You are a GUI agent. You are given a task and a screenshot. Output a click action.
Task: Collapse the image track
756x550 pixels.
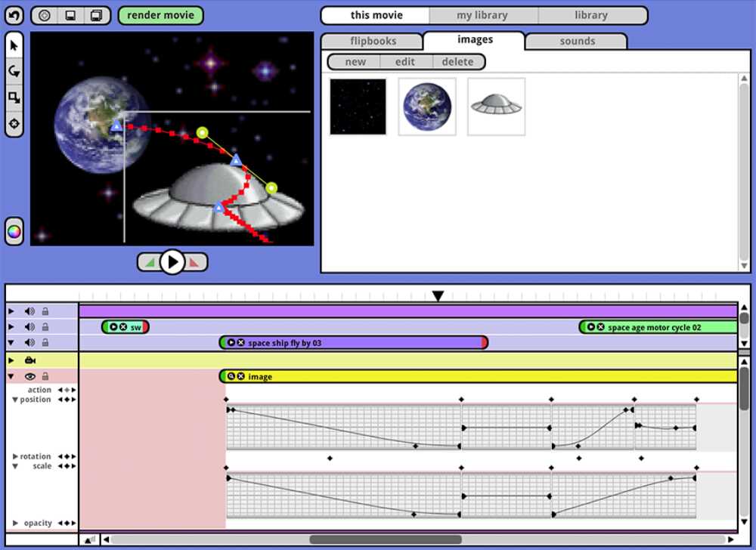pos(11,376)
